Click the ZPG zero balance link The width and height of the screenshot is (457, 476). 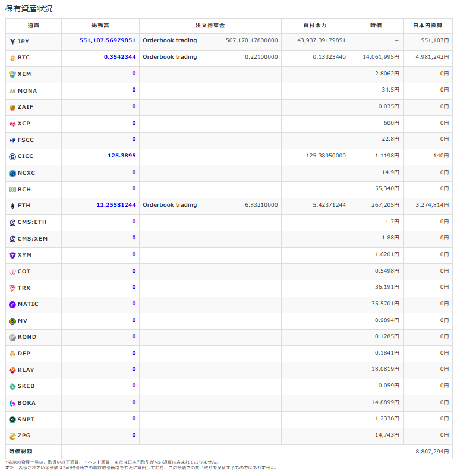click(134, 435)
